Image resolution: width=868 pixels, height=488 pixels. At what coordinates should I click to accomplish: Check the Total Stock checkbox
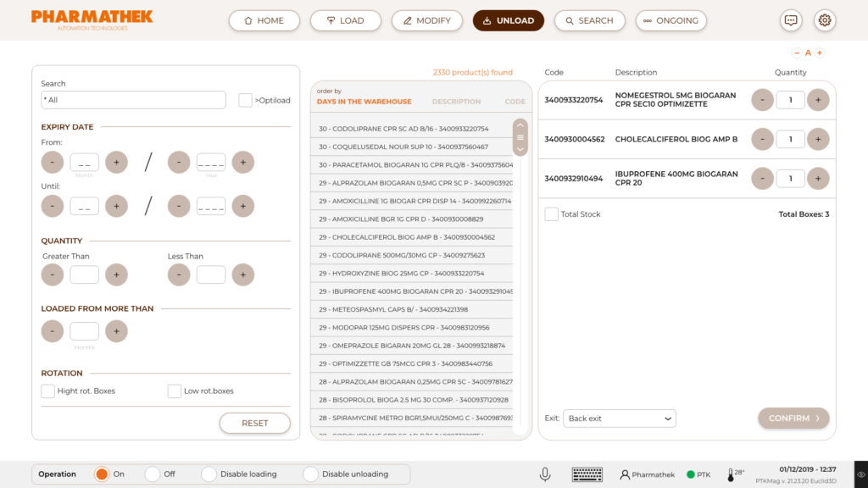tap(551, 214)
